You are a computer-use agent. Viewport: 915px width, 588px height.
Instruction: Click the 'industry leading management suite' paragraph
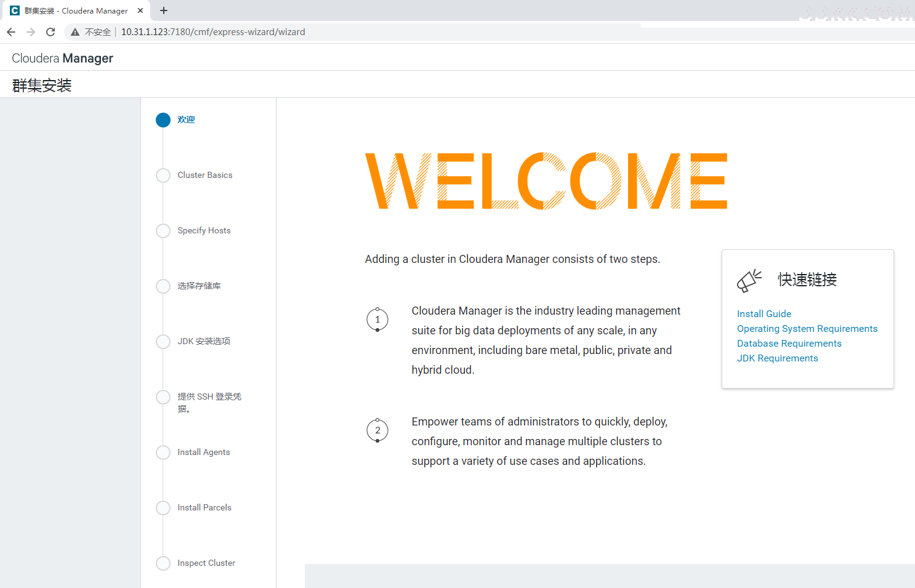546,340
